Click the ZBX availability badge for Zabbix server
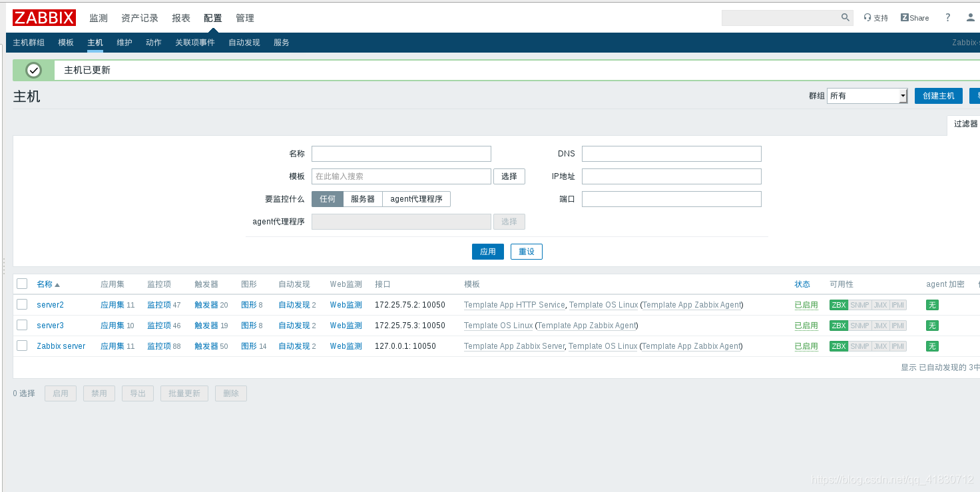The width and height of the screenshot is (980, 492). pos(839,346)
